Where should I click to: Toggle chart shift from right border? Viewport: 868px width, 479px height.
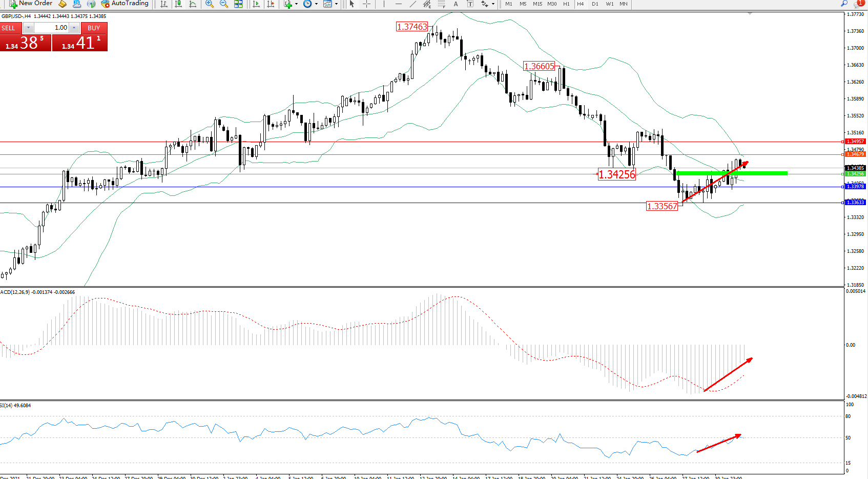[271, 4]
